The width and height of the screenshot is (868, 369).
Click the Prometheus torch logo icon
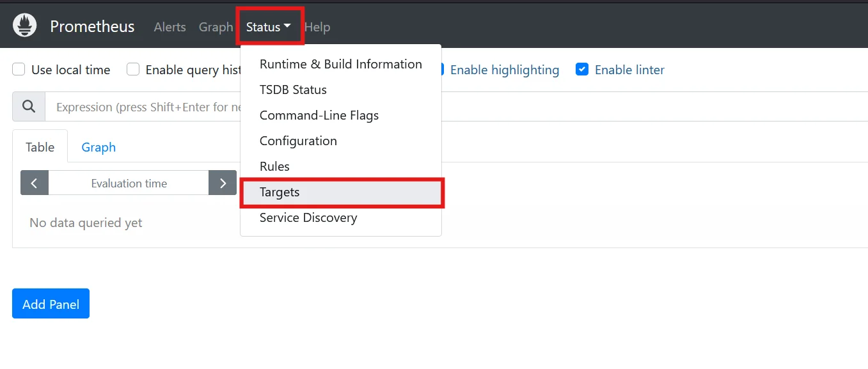24,26
